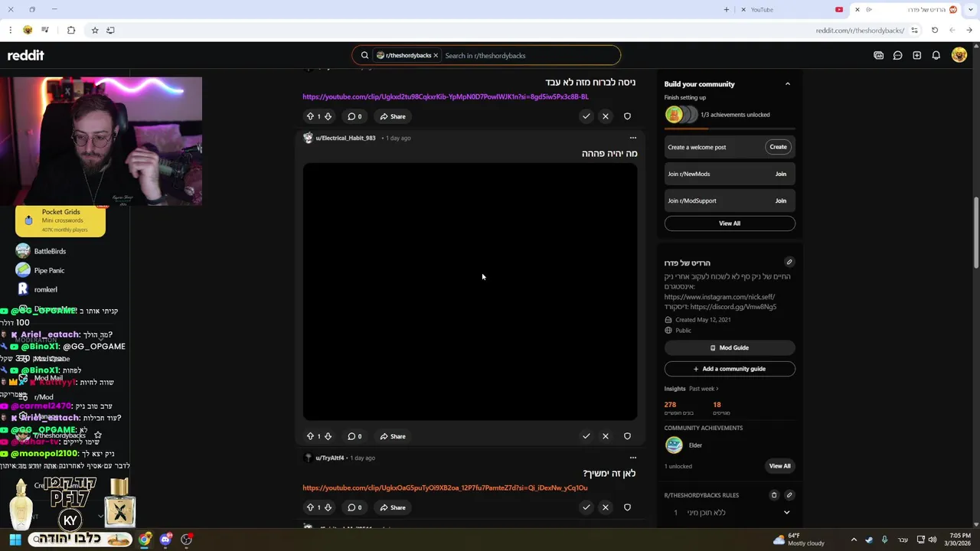Click Add a community guide

point(730,369)
